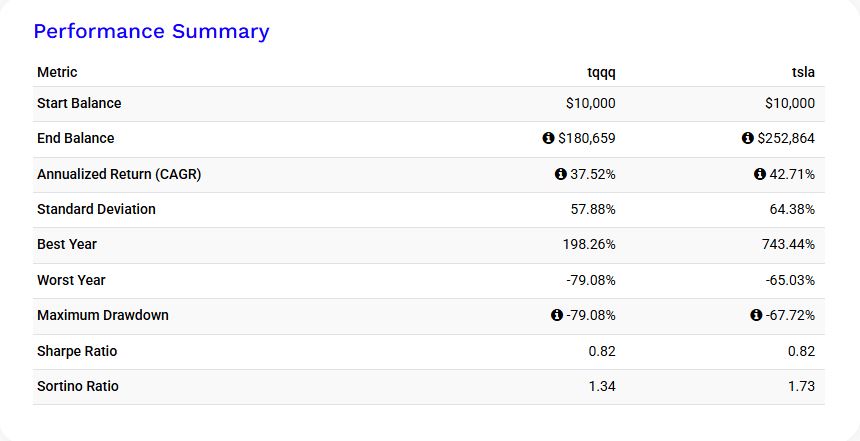Click the tsla column header
Image resolution: width=860 pixels, height=441 pixels.
(x=803, y=72)
